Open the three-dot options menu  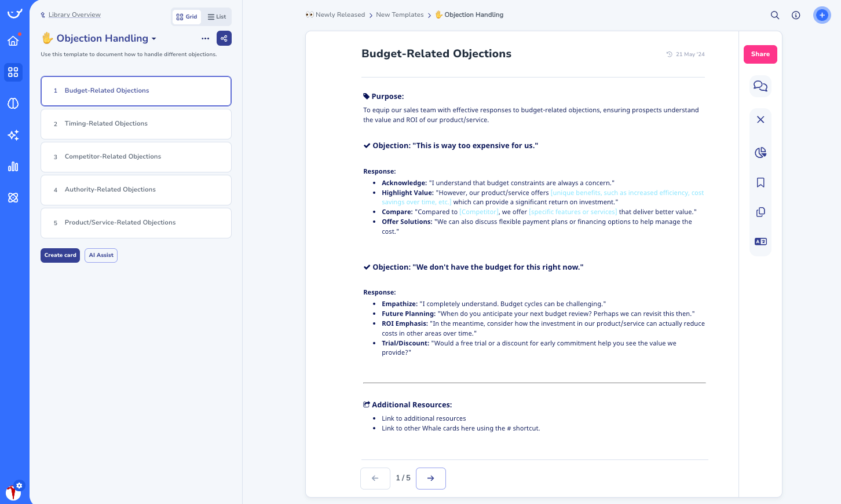click(x=205, y=38)
